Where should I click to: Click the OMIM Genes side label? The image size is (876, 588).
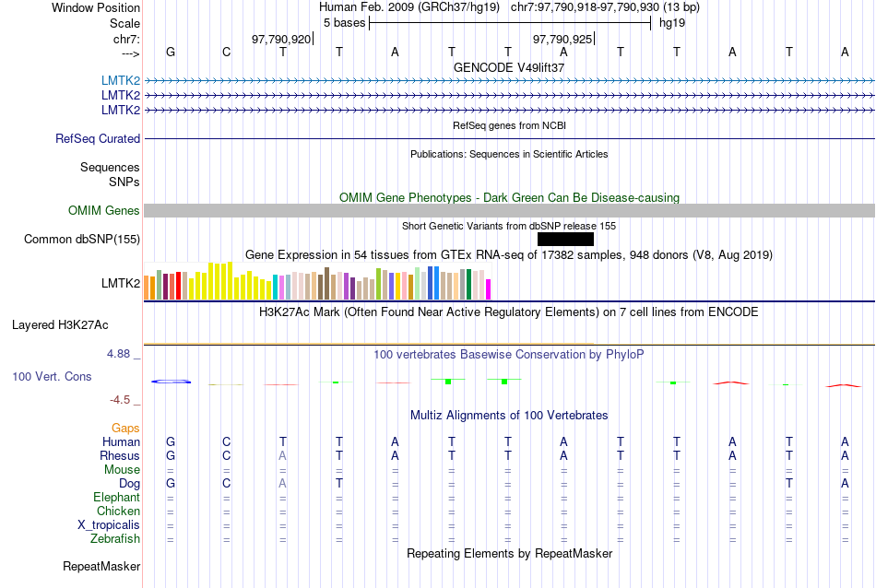click(x=104, y=210)
